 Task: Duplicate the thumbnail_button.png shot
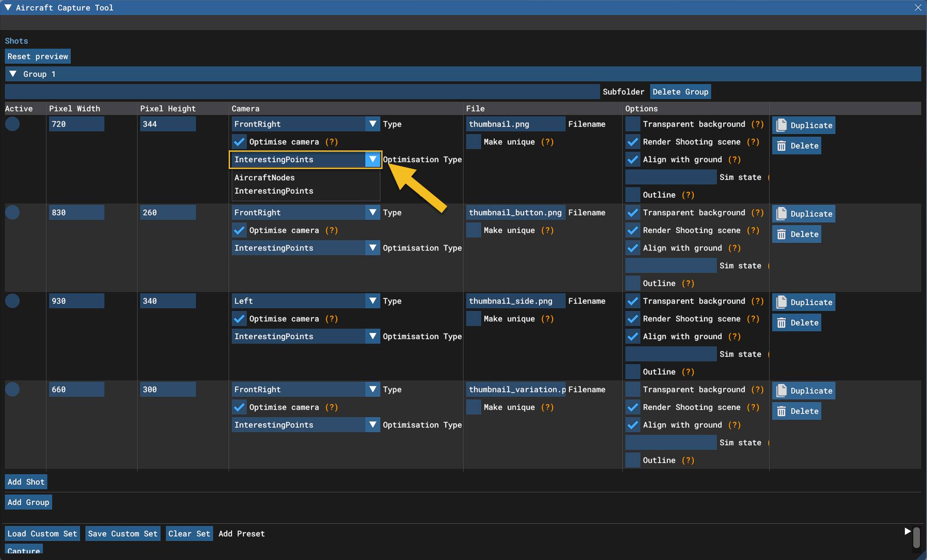click(x=804, y=214)
